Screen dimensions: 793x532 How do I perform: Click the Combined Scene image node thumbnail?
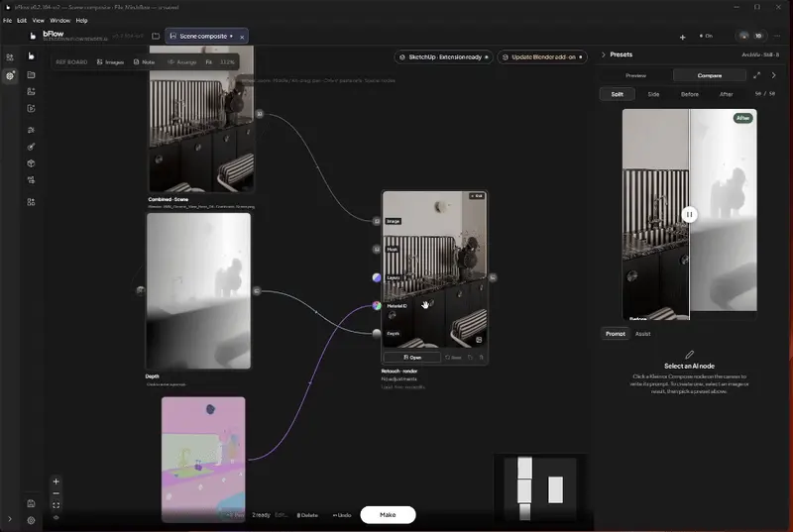(201, 119)
